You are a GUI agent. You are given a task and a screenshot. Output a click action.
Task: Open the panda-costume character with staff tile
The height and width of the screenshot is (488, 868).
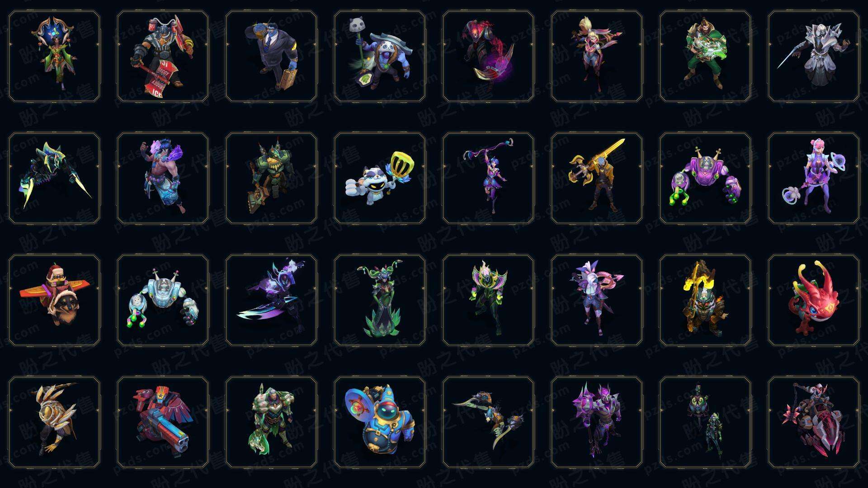[x=380, y=56]
